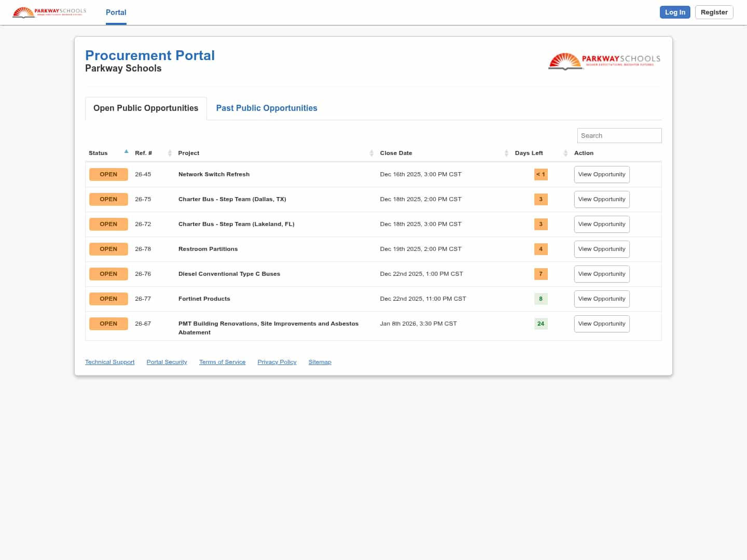View Opportunity for Fortinet Products
Screen dimensions: 747x560
pos(602,299)
